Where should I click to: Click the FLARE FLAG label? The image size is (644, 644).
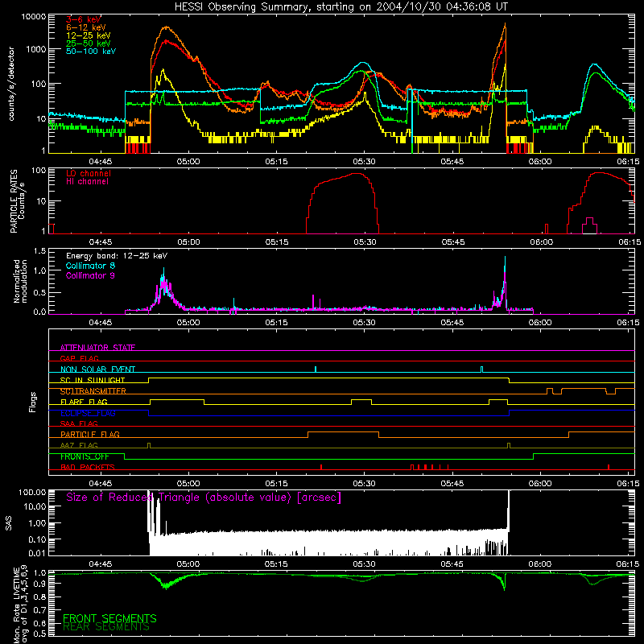click(x=84, y=402)
